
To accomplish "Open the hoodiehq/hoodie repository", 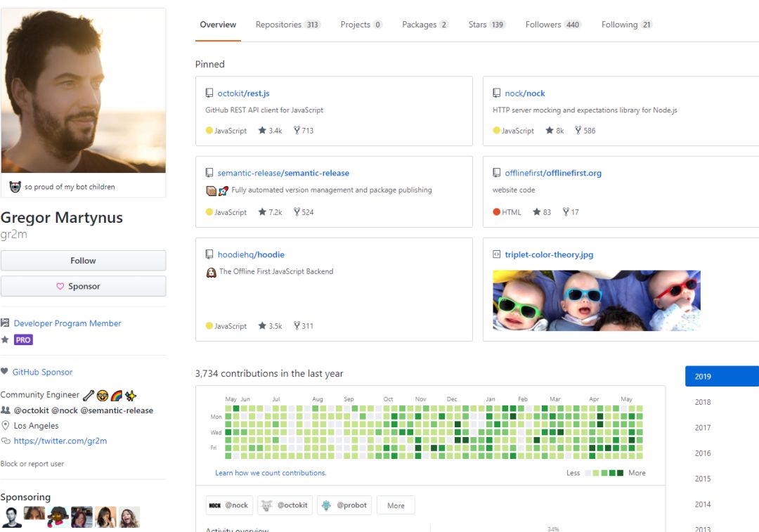I will point(251,254).
